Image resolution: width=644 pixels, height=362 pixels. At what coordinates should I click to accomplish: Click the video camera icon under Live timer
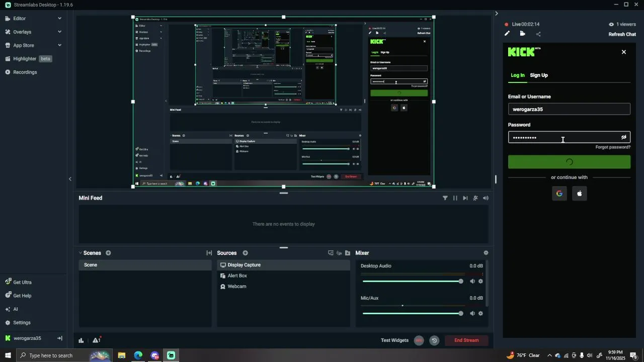[x=523, y=34]
